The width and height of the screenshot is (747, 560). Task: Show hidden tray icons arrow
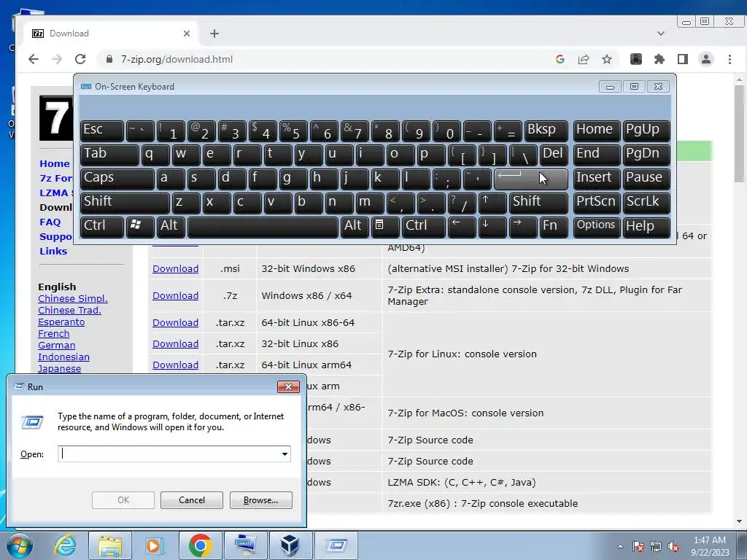click(620, 546)
